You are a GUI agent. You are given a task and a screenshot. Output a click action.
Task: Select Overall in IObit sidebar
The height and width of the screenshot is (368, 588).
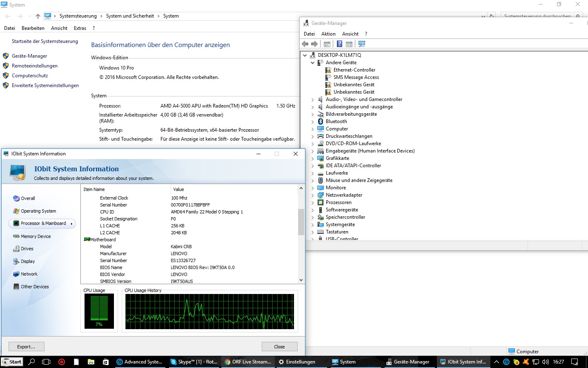point(28,198)
